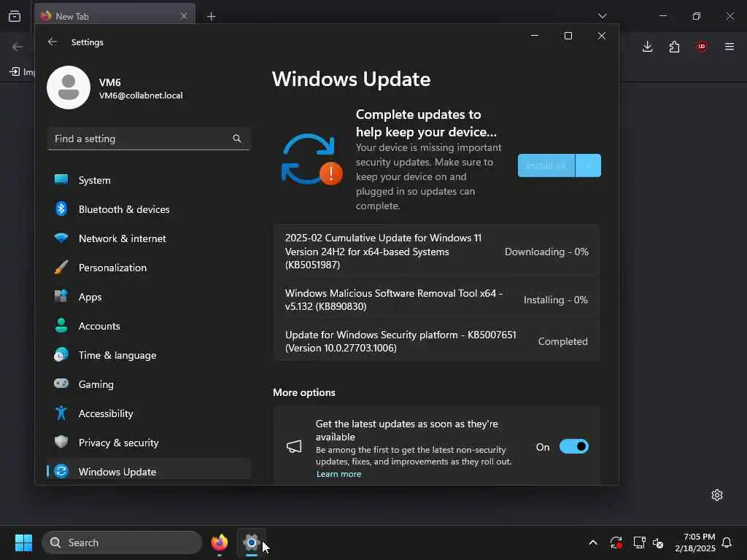Click the muted volume tray icon

(658, 542)
